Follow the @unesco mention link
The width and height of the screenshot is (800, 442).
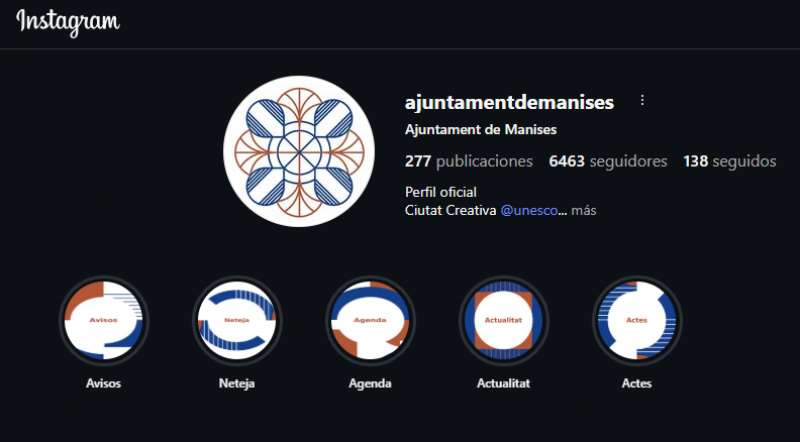point(529,210)
